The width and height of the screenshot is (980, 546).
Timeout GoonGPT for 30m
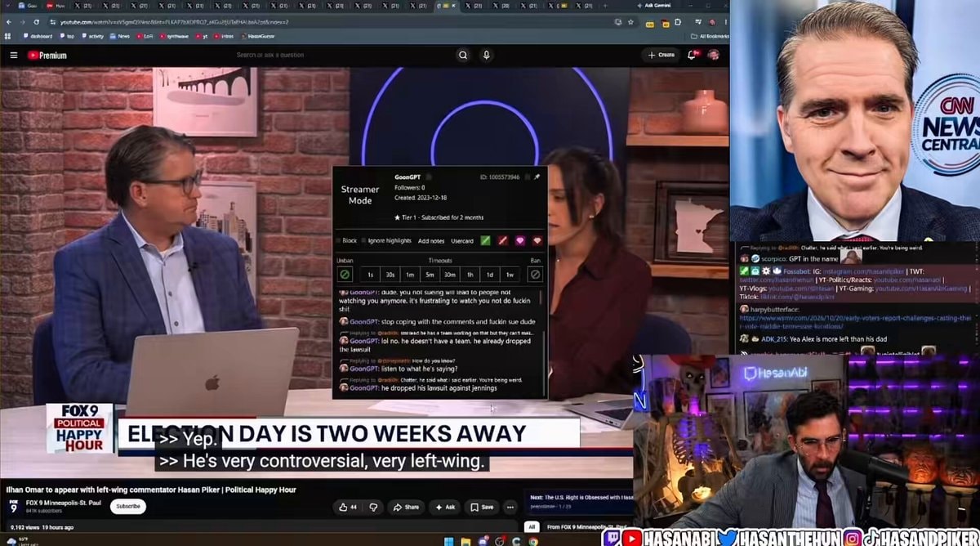450,275
